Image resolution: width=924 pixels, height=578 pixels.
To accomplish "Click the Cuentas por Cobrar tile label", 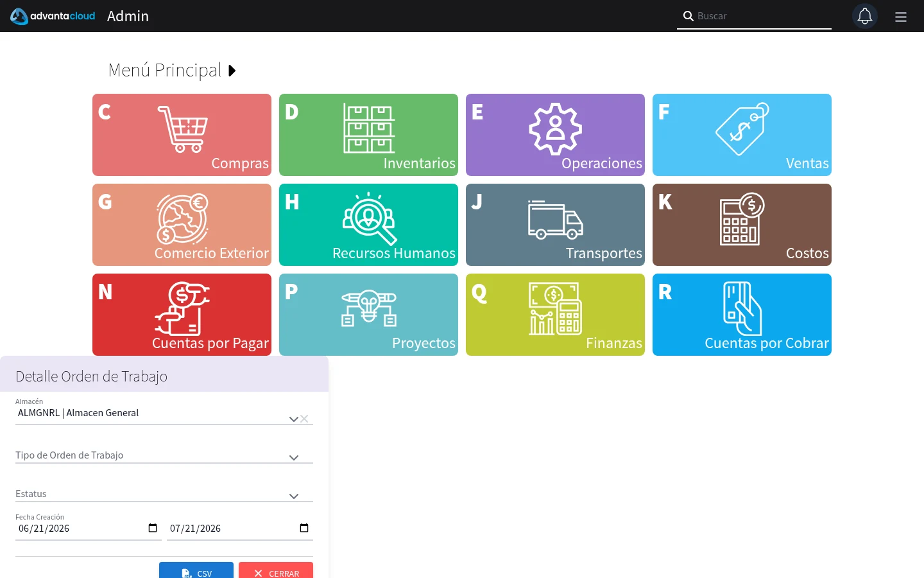I will [767, 343].
